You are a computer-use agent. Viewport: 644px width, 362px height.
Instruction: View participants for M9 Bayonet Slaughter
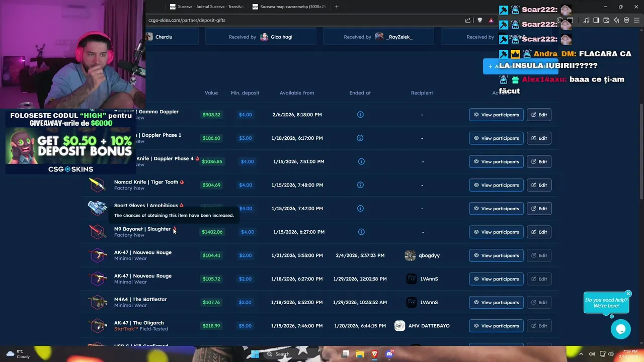[x=496, y=232]
